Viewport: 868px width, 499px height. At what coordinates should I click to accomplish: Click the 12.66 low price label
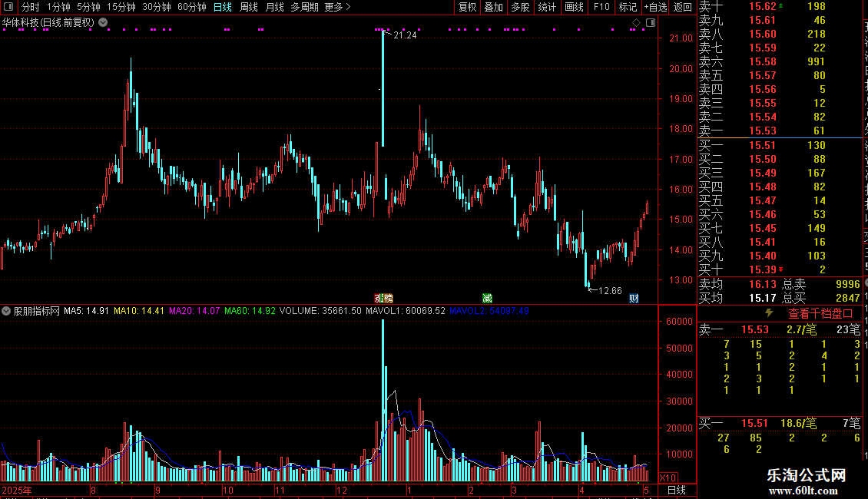(x=610, y=291)
